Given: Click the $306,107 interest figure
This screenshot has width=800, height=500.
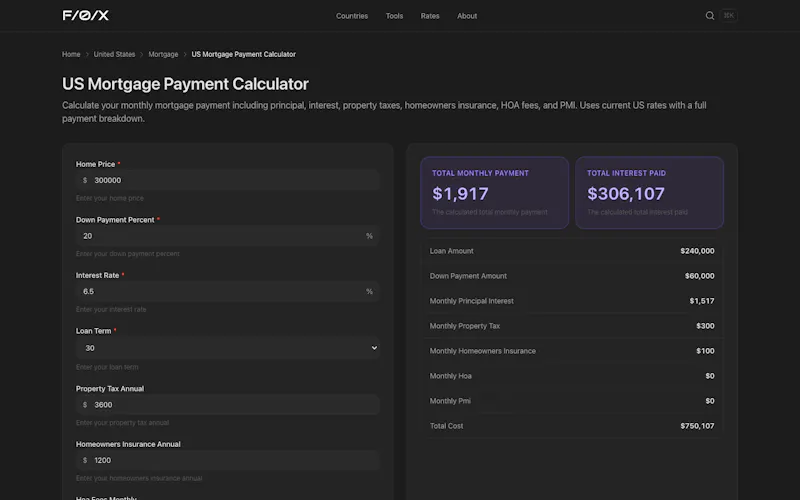Looking at the screenshot, I should (626, 194).
